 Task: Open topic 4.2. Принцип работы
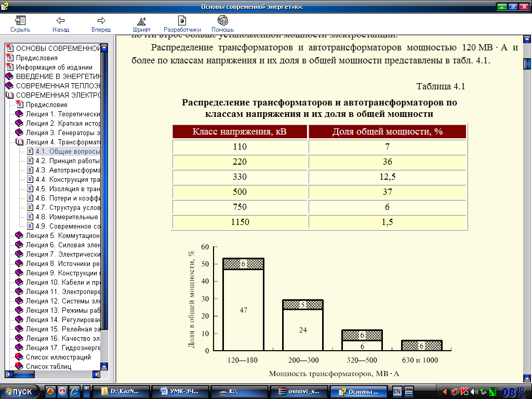point(68,161)
